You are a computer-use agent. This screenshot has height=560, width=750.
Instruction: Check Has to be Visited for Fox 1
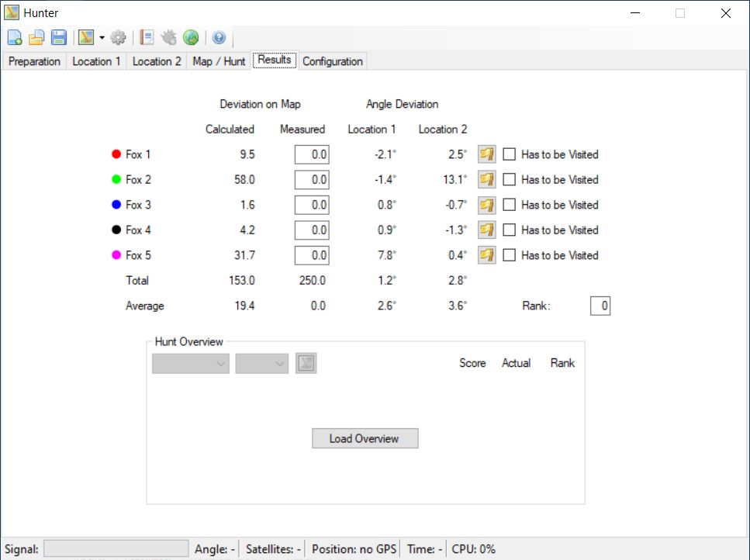click(x=510, y=154)
